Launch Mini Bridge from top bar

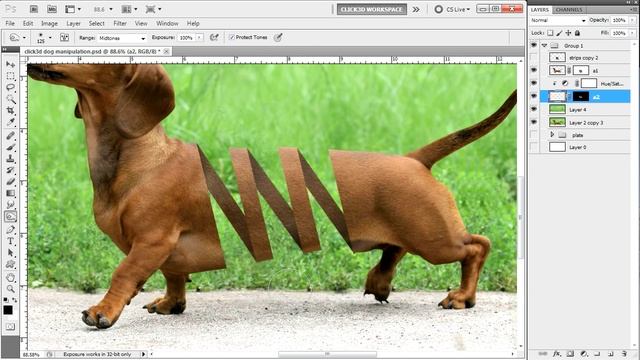pos(52,9)
